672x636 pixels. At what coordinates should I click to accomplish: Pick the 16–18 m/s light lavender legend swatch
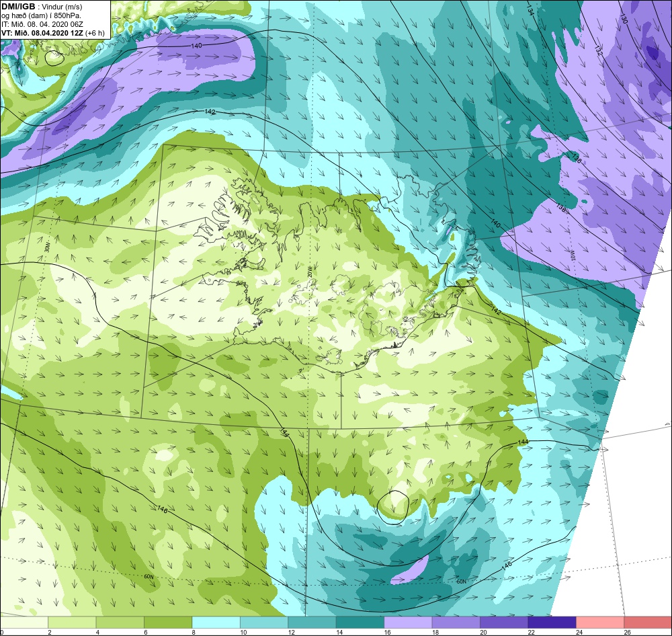point(408,622)
